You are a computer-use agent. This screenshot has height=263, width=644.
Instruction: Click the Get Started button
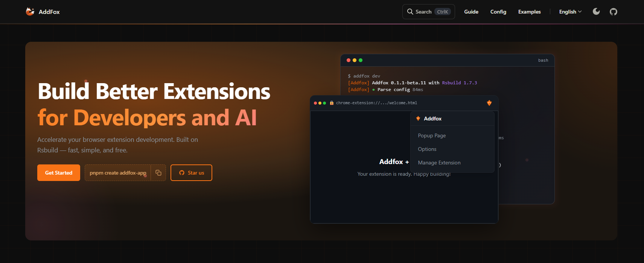tap(59, 173)
